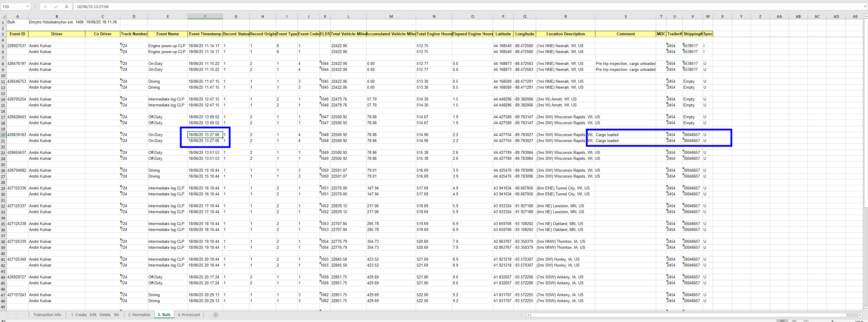Click timestamp cell '18/06/25 13:51:53' in row 23
This screenshot has height=322, width=868.
point(205,153)
